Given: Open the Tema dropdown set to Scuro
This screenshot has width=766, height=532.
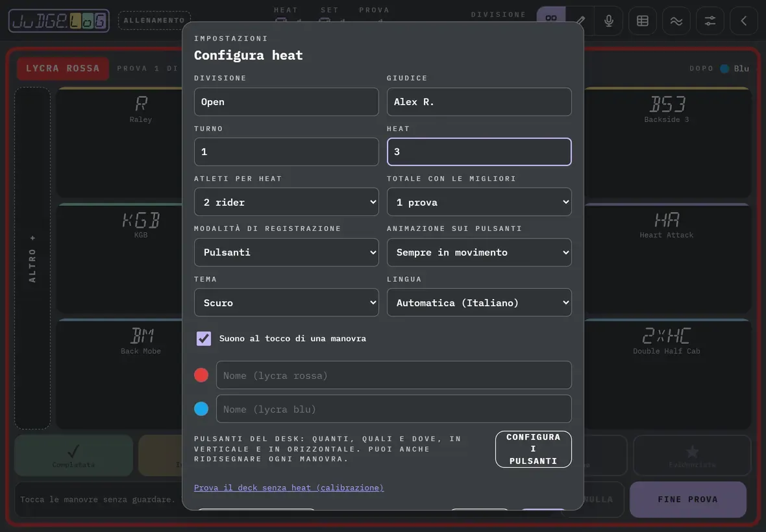Looking at the screenshot, I should coord(286,302).
